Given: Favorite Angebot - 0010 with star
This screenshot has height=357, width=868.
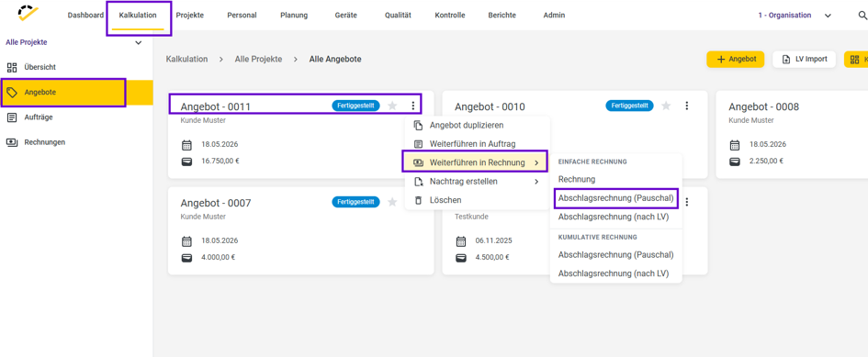Looking at the screenshot, I should [666, 106].
